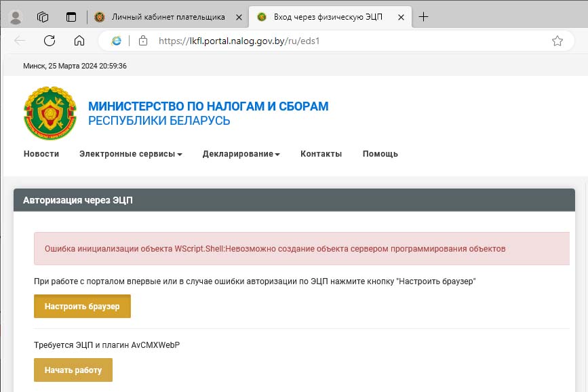Open the tab actions menu icon

[71, 17]
